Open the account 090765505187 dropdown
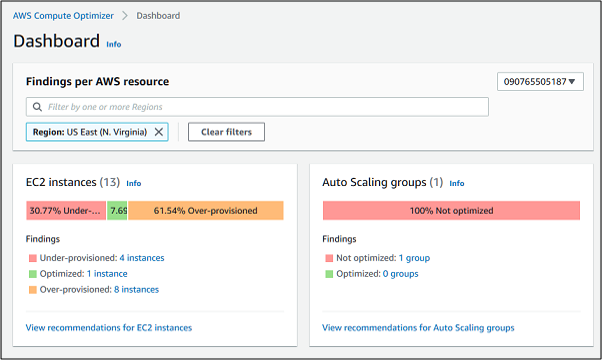Image resolution: width=602 pixels, height=360 pixels. [540, 81]
